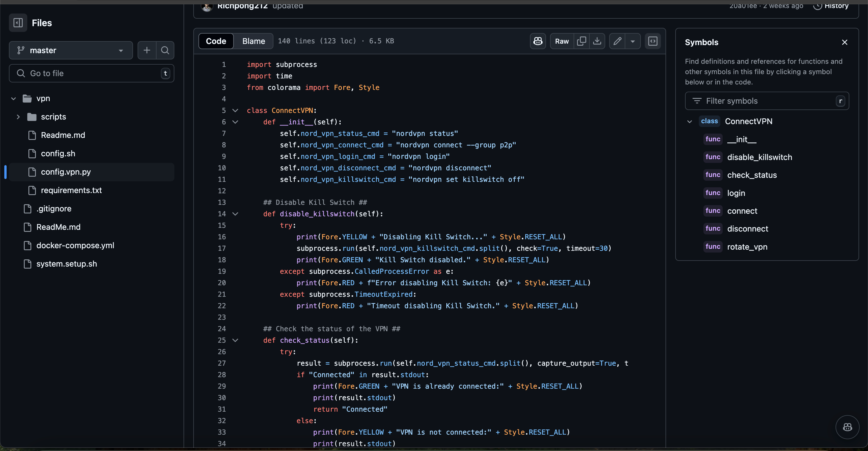This screenshot has height=451, width=868.
Task: Select the Code tab
Action: click(216, 41)
